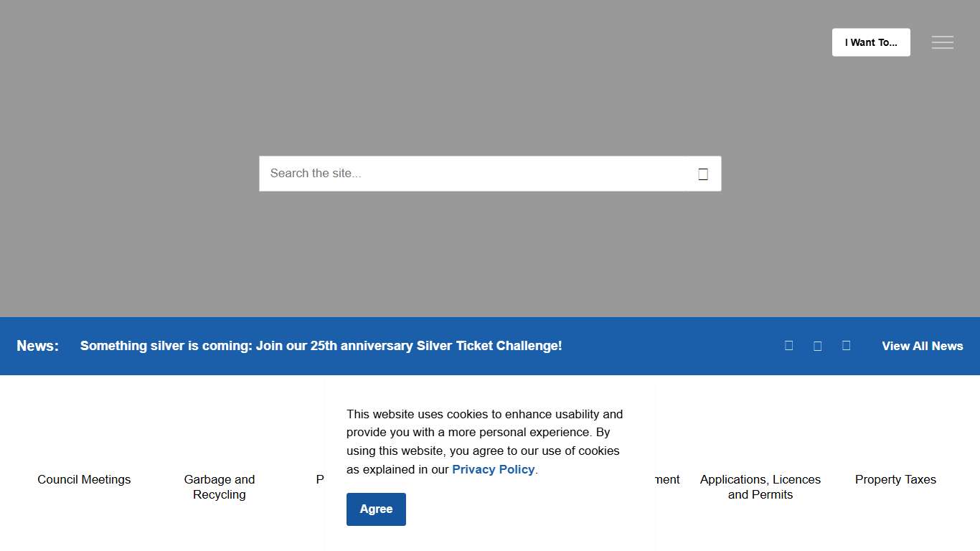Image resolution: width=980 pixels, height=551 pixels.
Task: Open the Silver Ticket Challenge news headline
Action: click(x=321, y=346)
